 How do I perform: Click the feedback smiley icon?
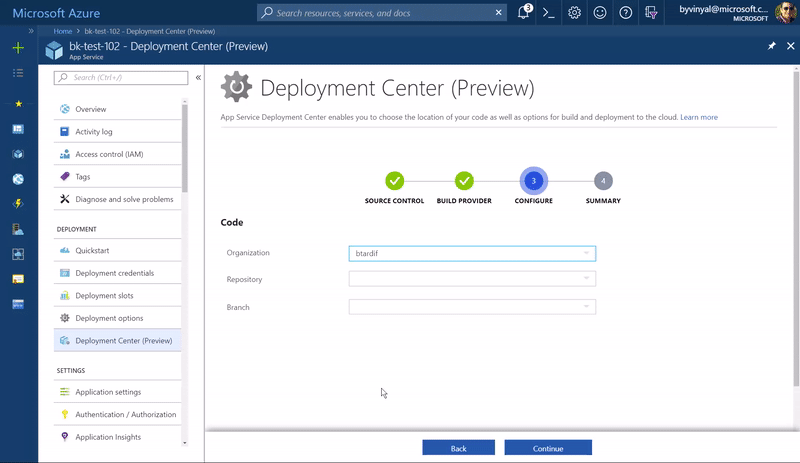click(x=600, y=13)
